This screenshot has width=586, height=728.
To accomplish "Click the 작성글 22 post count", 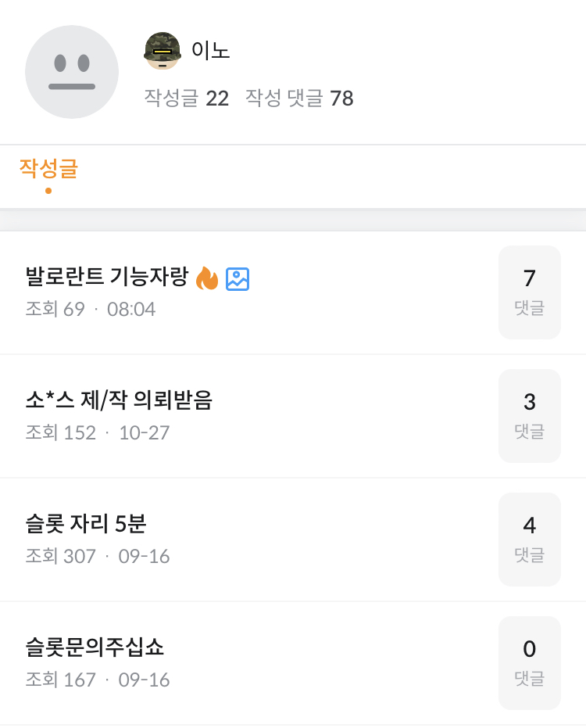I will click(x=186, y=99).
